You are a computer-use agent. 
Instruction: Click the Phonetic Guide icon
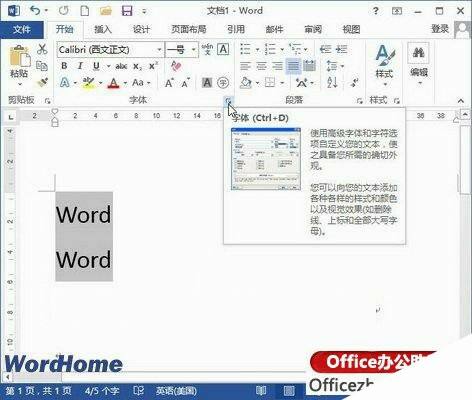207,49
